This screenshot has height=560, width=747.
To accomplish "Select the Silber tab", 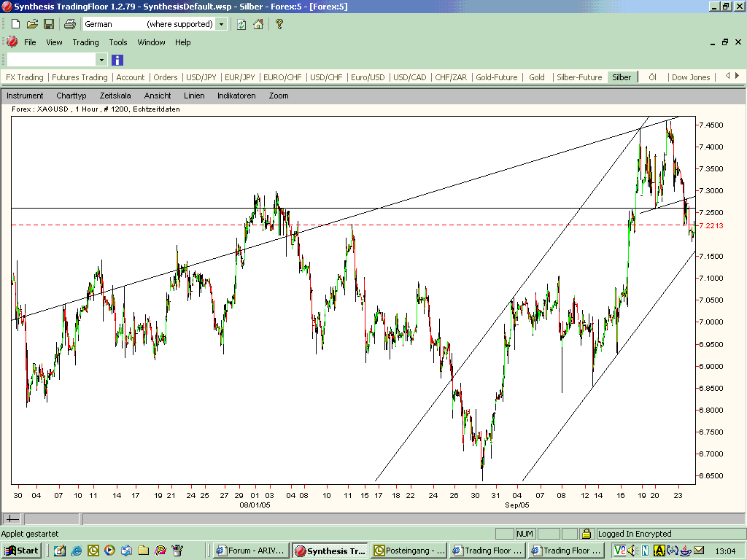I will click(622, 77).
